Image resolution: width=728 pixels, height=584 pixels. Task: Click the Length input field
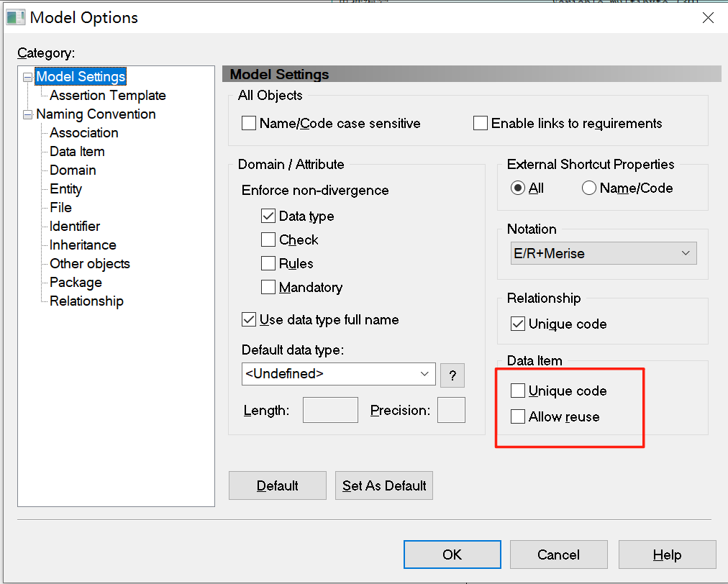coord(330,410)
